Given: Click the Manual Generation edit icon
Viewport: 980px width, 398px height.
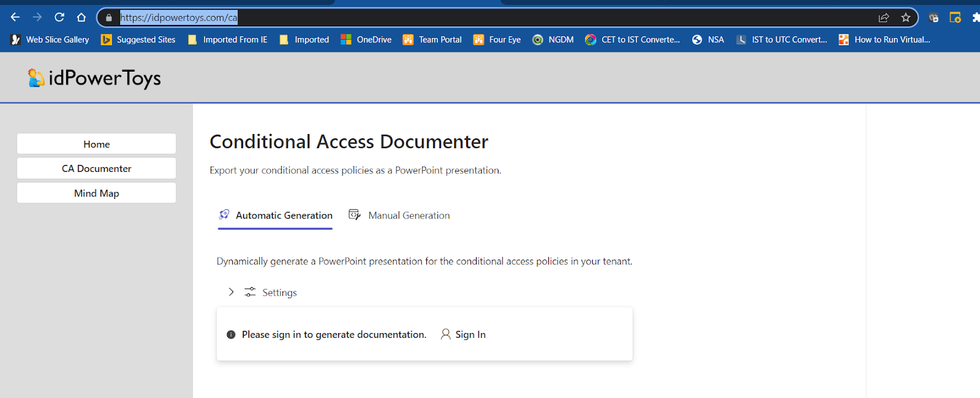Looking at the screenshot, I should coord(354,214).
